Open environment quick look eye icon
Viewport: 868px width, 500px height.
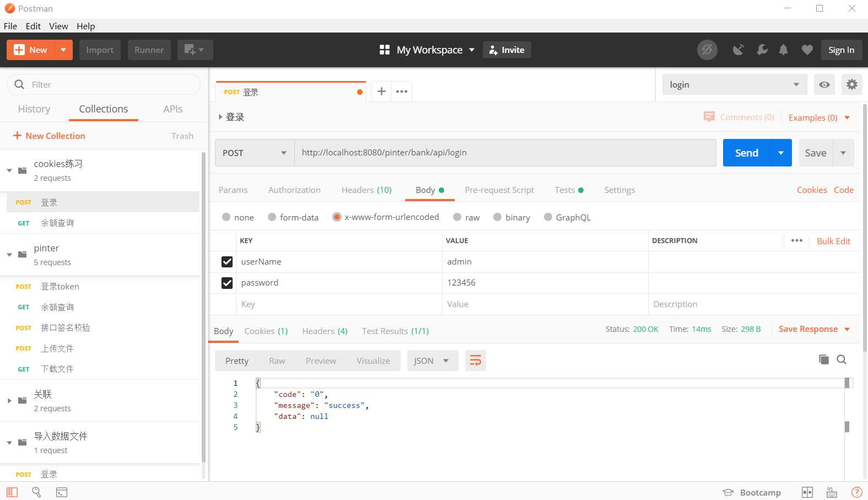point(824,84)
